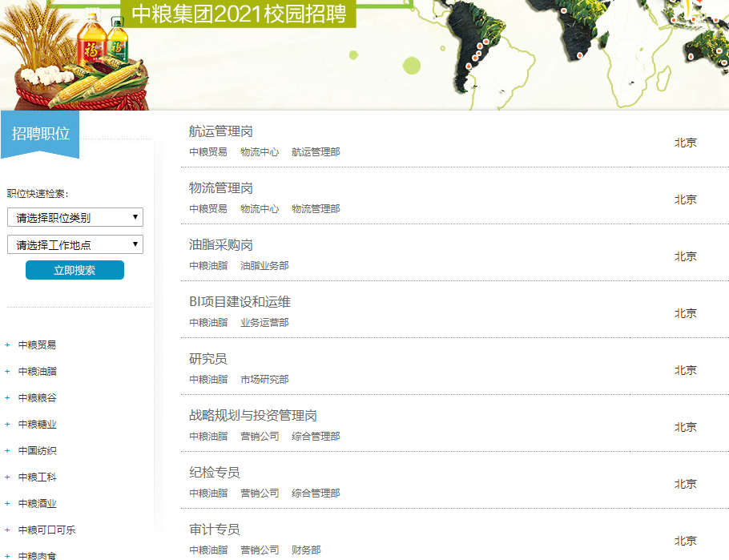Click the 物流管理部 department text
Image resolution: width=729 pixels, height=560 pixels.
coord(316,209)
